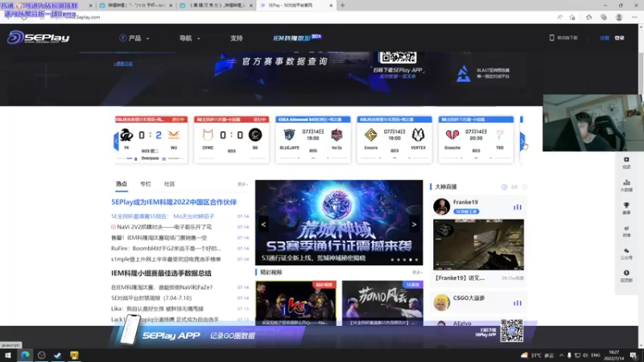
Task: Close the 5EPlay browser tab
Action: click(x=331, y=6)
